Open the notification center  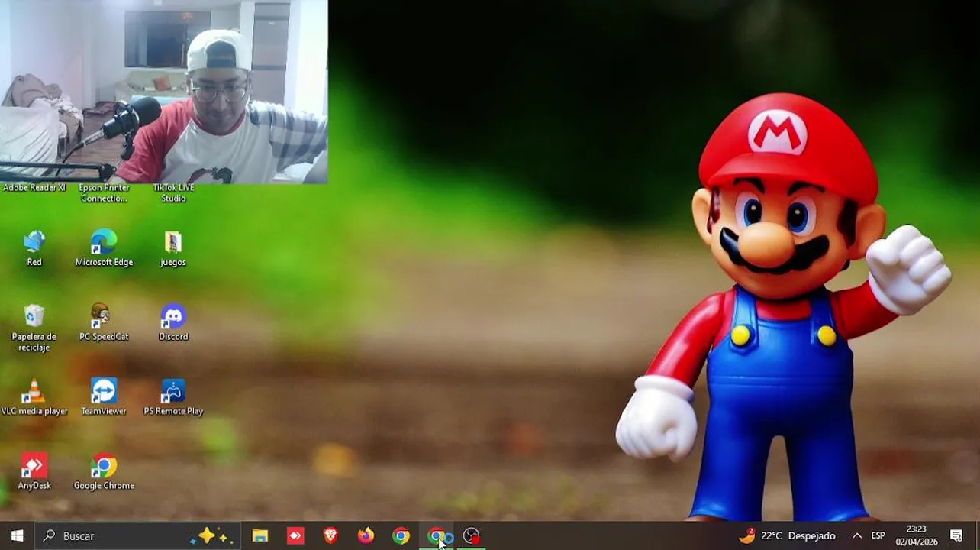(x=956, y=535)
